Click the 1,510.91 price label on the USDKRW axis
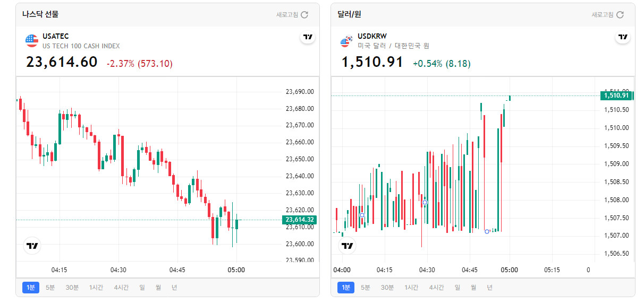Viewport: 644px width, 304px height. (x=615, y=95)
